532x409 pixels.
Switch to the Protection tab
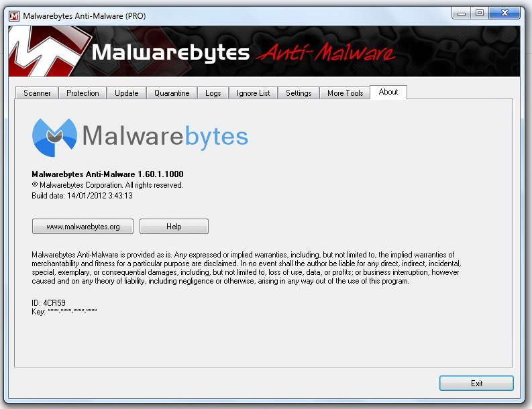(83, 93)
